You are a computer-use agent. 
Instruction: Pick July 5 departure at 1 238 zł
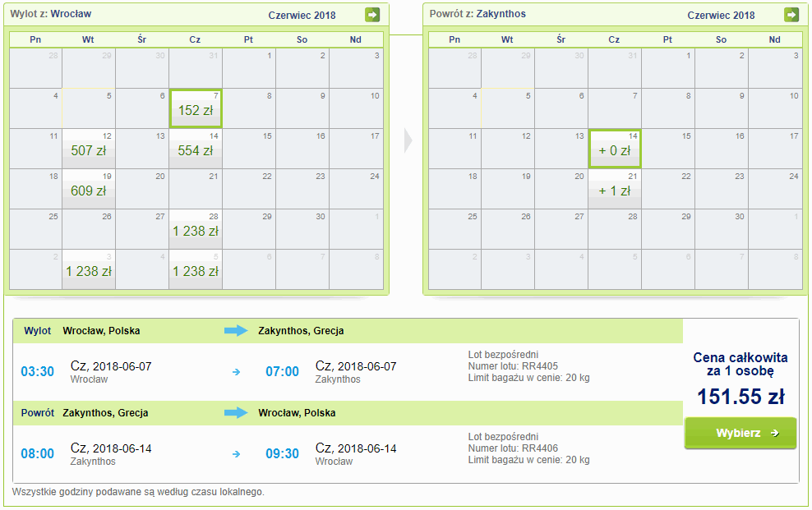196,270
